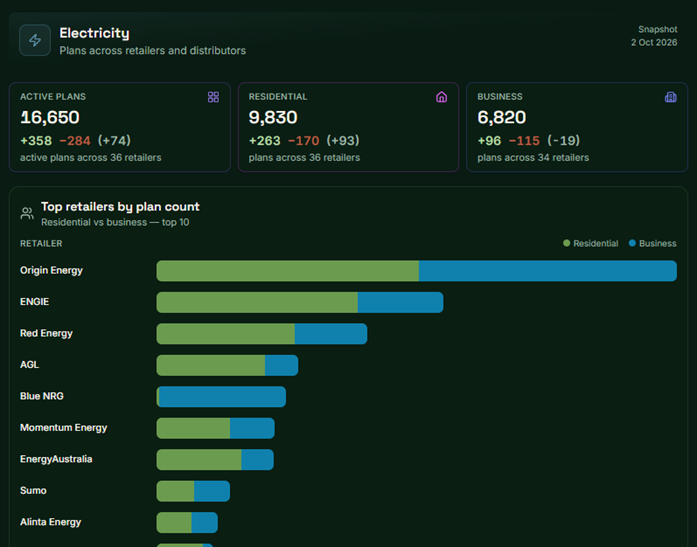Click AGL's green residential bar
Image resolution: width=697 pixels, height=547 pixels.
point(211,365)
